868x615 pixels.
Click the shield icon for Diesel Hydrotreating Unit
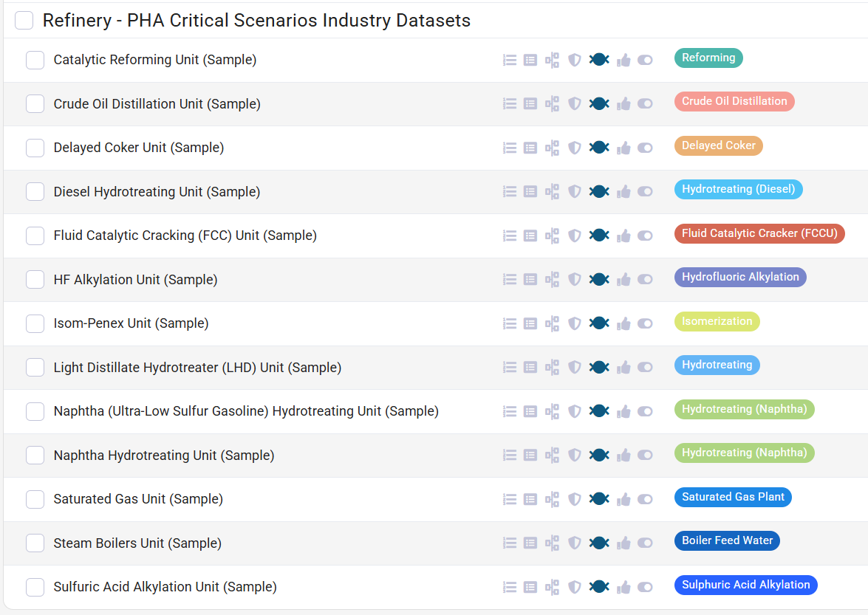click(575, 191)
